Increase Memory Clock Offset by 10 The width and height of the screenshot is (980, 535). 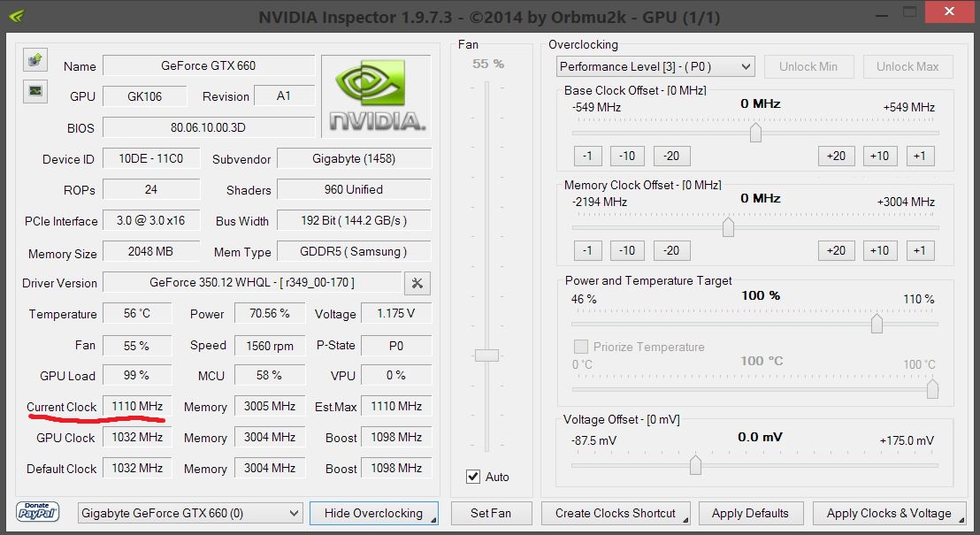[880, 250]
